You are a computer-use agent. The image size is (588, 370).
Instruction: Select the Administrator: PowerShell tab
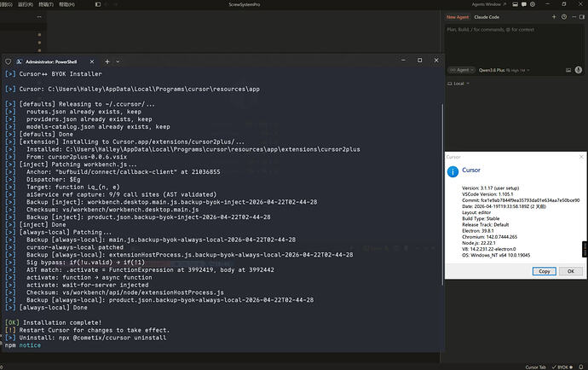click(51, 61)
